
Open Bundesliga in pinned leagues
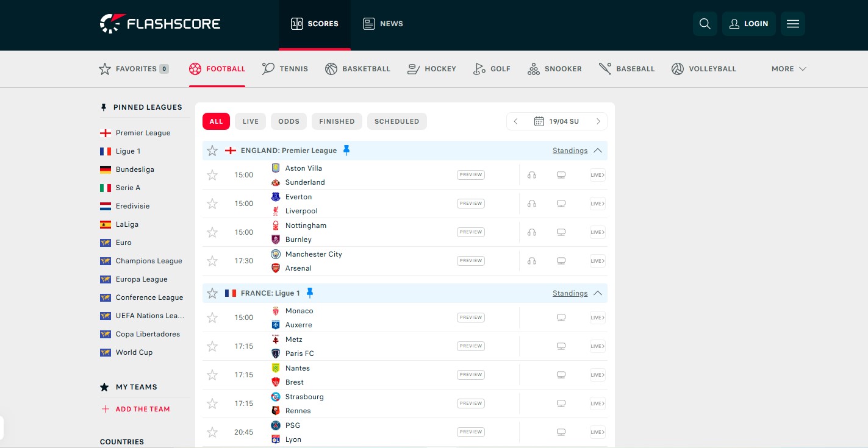[135, 169]
